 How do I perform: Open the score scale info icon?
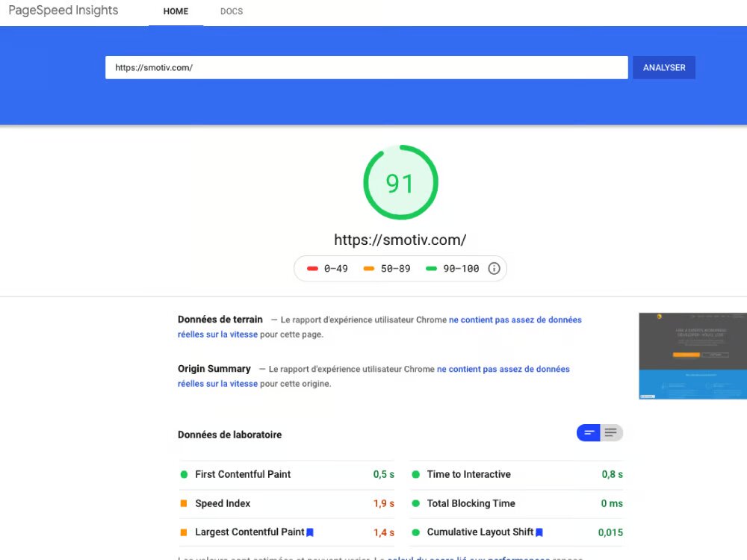click(494, 269)
